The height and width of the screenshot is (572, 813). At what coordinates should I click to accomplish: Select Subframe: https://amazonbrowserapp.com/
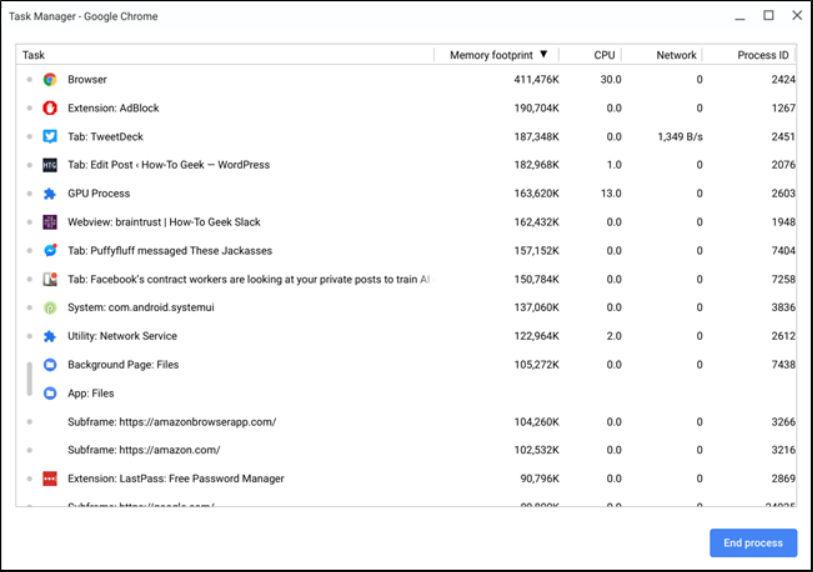pos(406,422)
